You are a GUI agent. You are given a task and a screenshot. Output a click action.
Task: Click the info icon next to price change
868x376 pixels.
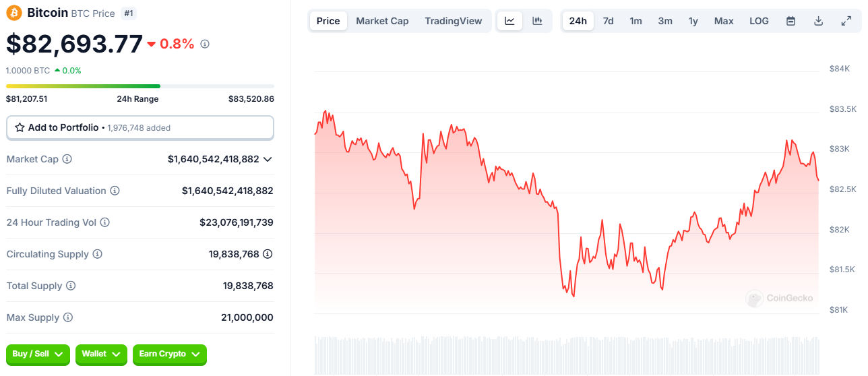[205, 44]
